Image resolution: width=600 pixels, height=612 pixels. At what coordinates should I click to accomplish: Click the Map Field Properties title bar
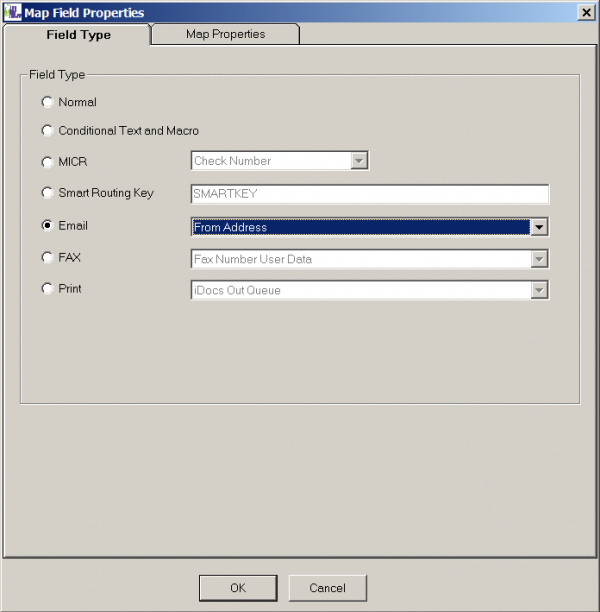point(300,12)
